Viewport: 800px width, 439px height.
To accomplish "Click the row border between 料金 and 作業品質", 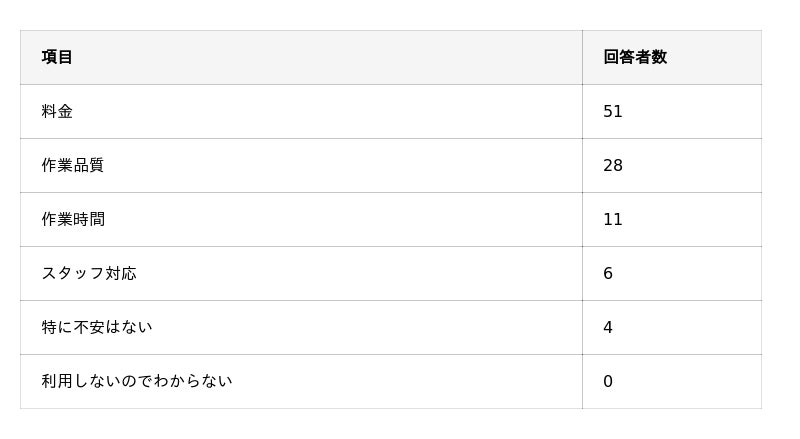I will click(x=300, y=138).
